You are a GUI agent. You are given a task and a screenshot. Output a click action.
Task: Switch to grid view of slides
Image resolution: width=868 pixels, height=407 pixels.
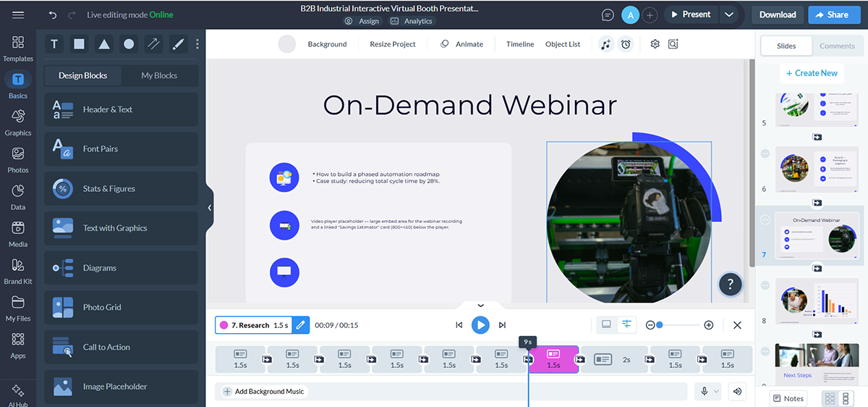830,398
